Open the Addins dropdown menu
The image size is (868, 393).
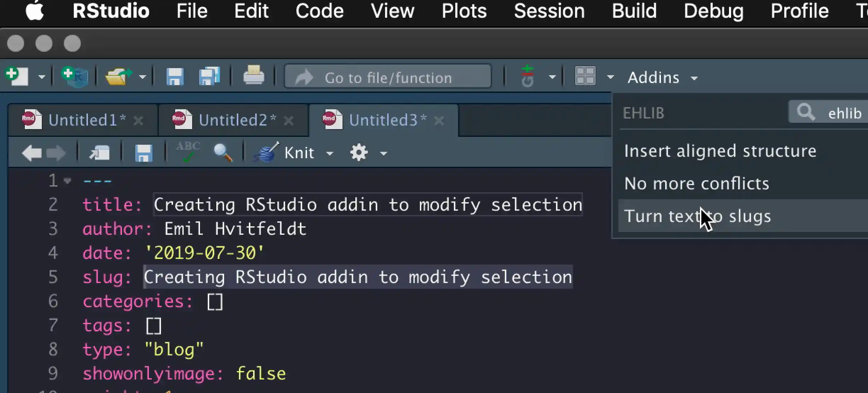click(662, 78)
